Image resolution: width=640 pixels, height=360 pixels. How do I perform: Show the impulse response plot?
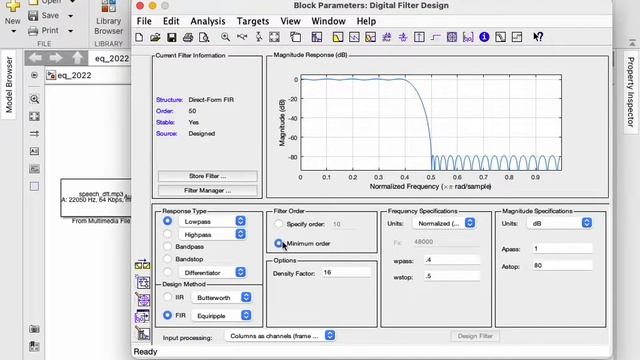click(419, 37)
